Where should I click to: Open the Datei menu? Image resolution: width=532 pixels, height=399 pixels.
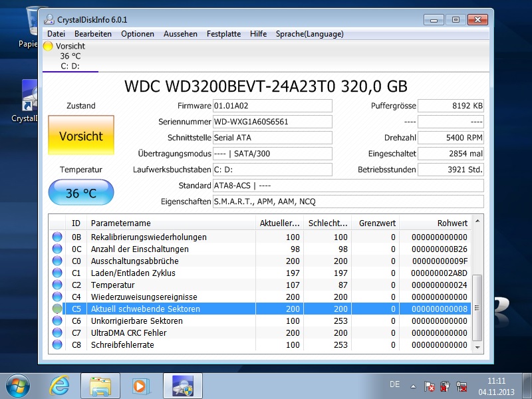56,34
